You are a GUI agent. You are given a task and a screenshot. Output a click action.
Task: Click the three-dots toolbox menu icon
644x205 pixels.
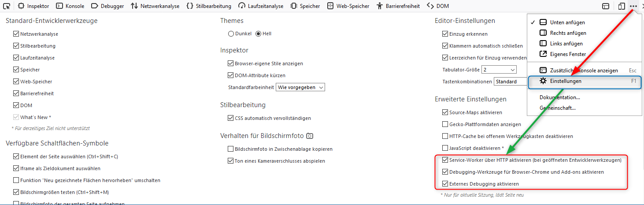coord(633,6)
